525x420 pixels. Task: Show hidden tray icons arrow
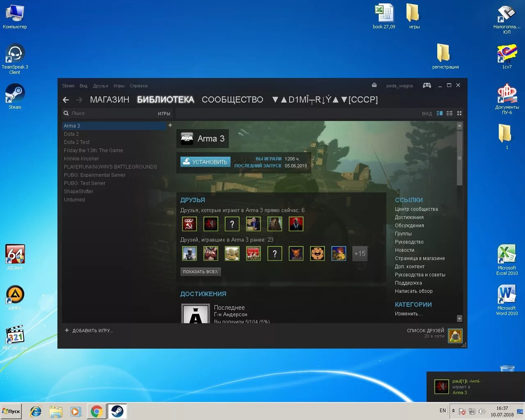tap(453, 411)
